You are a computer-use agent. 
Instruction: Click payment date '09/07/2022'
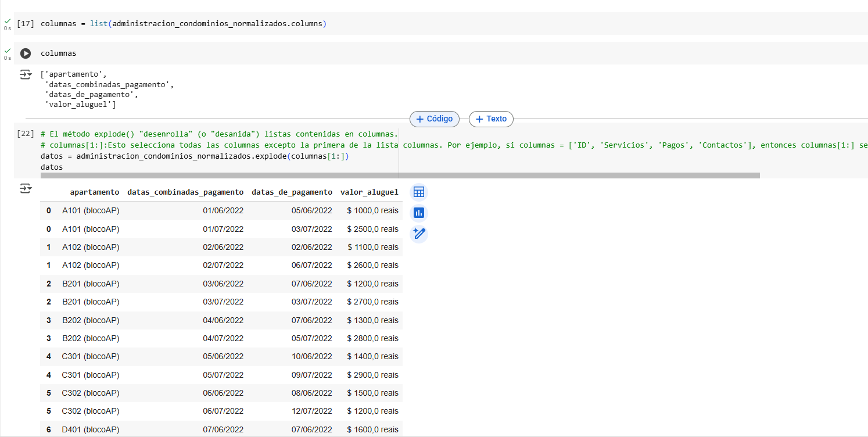point(312,375)
